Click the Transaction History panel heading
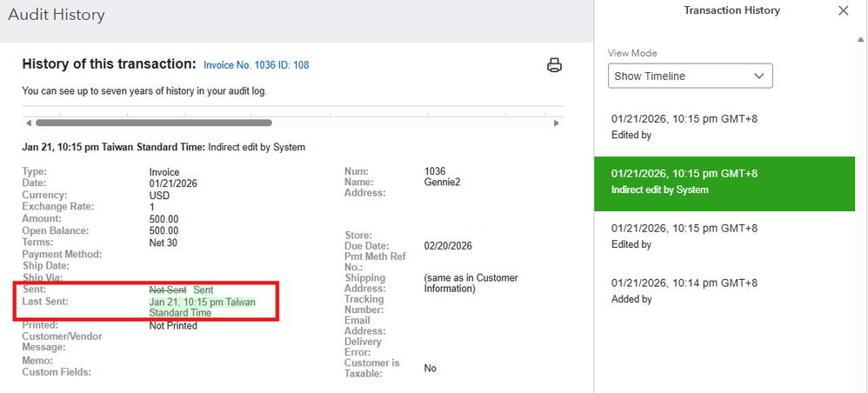Image resolution: width=868 pixels, height=393 pixels. pos(731,10)
